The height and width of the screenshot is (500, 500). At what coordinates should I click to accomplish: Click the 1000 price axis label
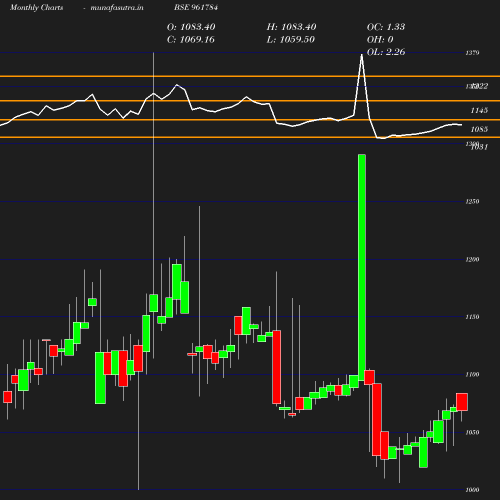472,490
